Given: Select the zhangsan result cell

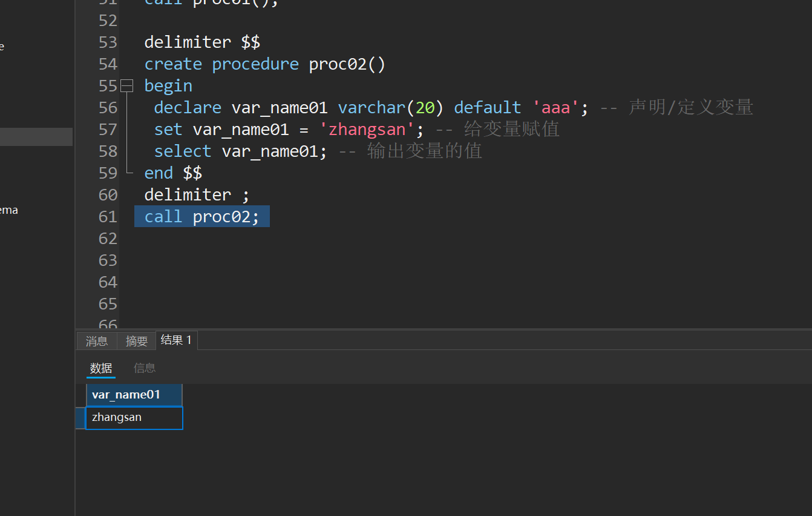Looking at the screenshot, I should pos(134,418).
